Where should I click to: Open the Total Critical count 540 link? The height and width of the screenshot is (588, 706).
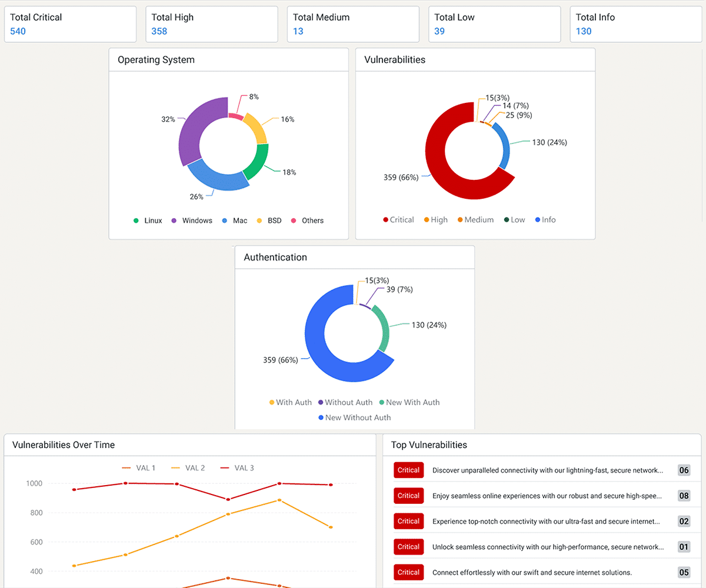click(x=18, y=31)
